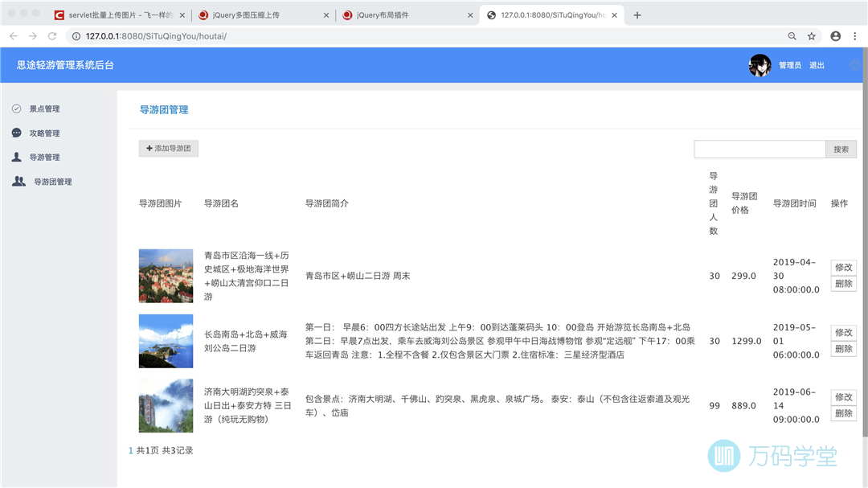Reload the page with the refresh icon
The width and height of the screenshot is (868, 488).
point(52,36)
